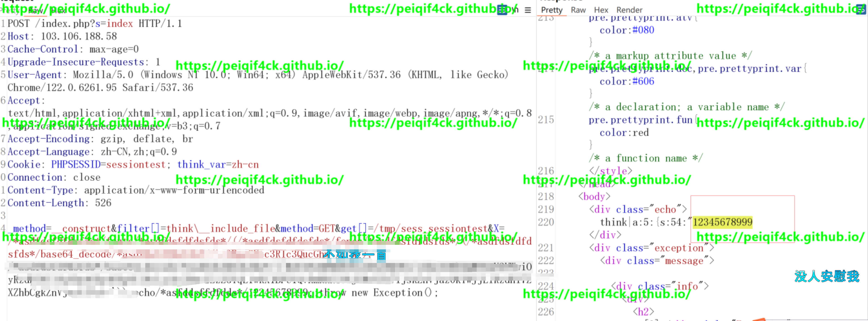Toggle word wrap icon in Request panel
868x321 pixels.
[x=502, y=10]
